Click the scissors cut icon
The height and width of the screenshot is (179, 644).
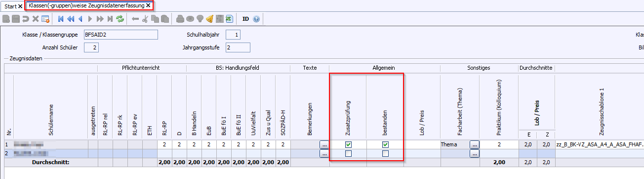[145, 19]
